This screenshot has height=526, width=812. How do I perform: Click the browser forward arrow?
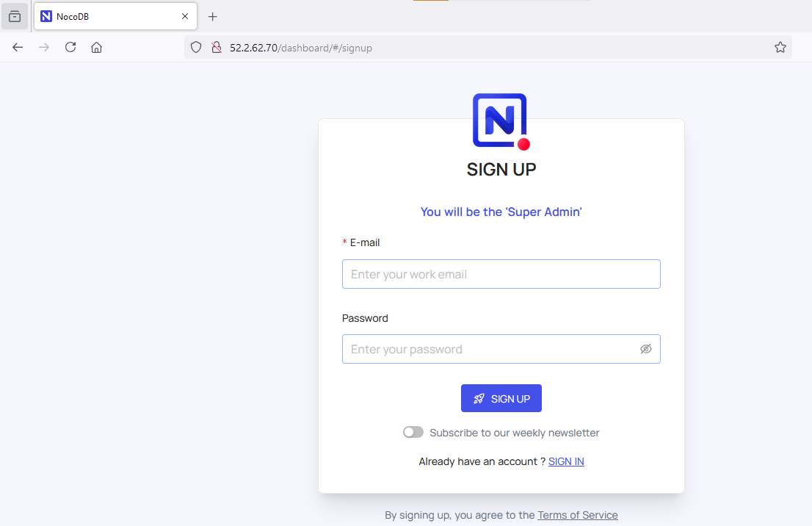coord(44,48)
